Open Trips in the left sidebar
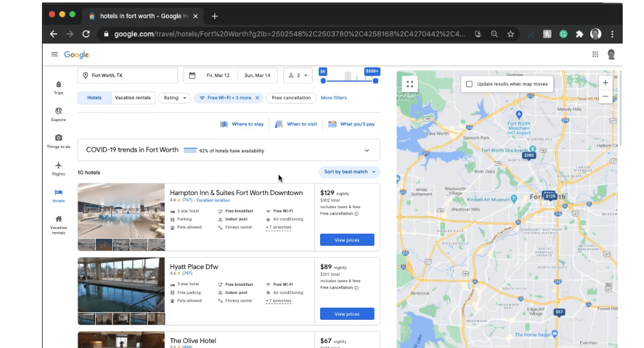The image size is (644, 348). (x=59, y=88)
